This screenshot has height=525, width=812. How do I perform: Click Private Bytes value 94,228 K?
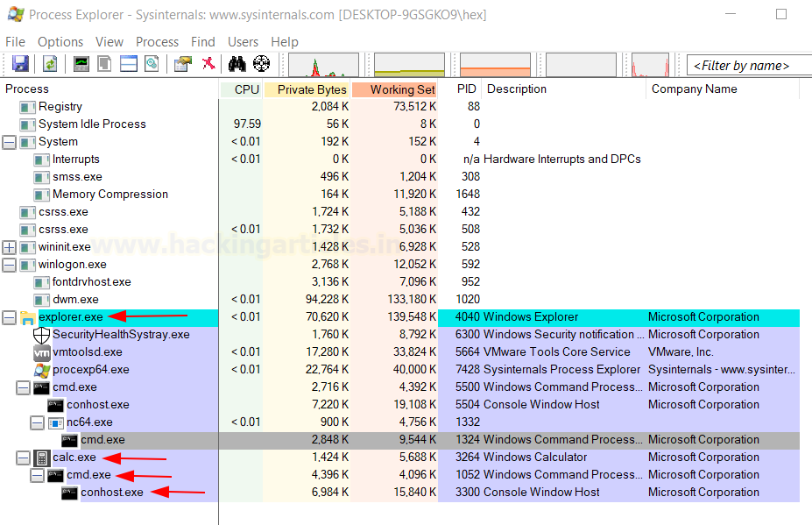tap(328, 300)
